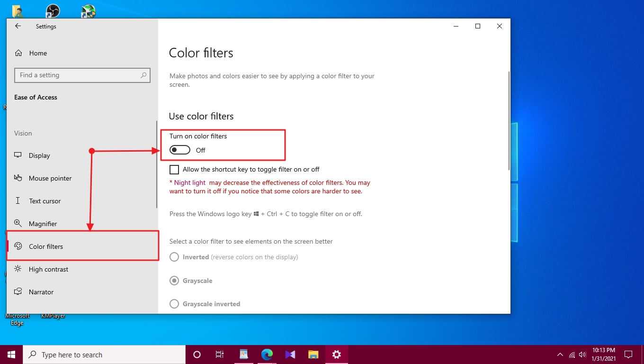
Task: Open the Text cursor settings
Action: [x=45, y=201]
